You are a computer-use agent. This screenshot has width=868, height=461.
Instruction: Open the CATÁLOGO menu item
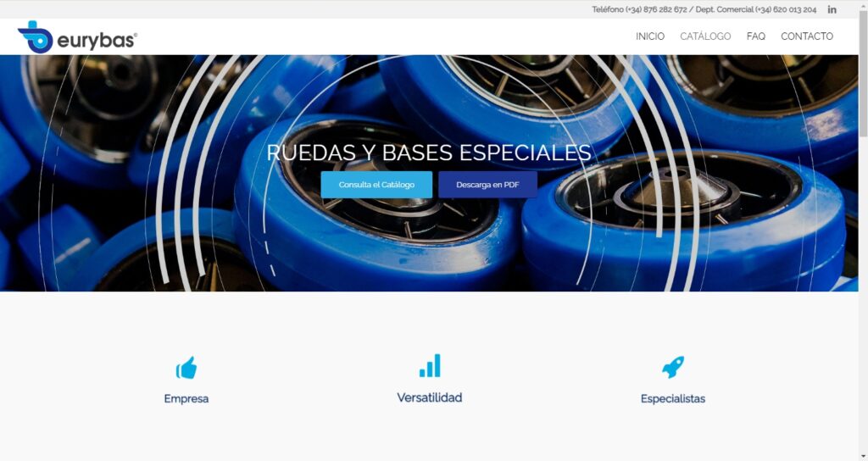[x=705, y=36]
